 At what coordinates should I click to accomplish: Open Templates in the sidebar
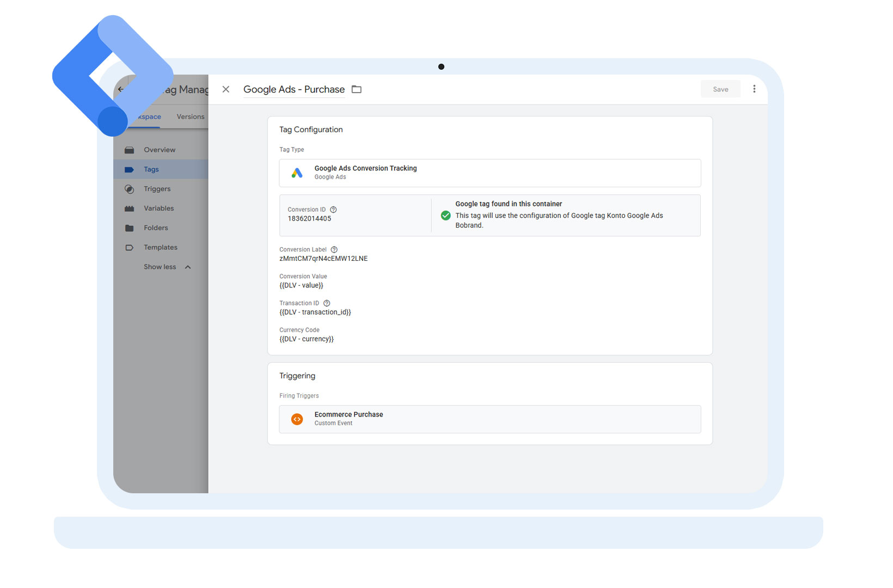pyautogui.click(x=161, y=248)
